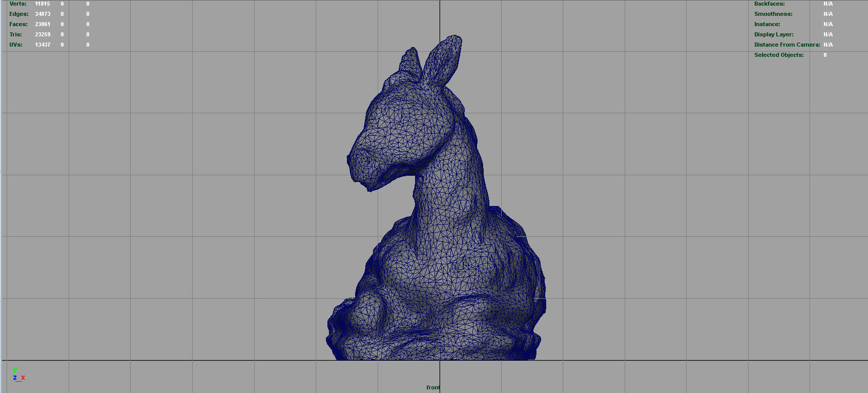Click the N/A value beside Backfaces
Image resolution: width=868 pixels, height=393 pixels.
pos(828,4)
